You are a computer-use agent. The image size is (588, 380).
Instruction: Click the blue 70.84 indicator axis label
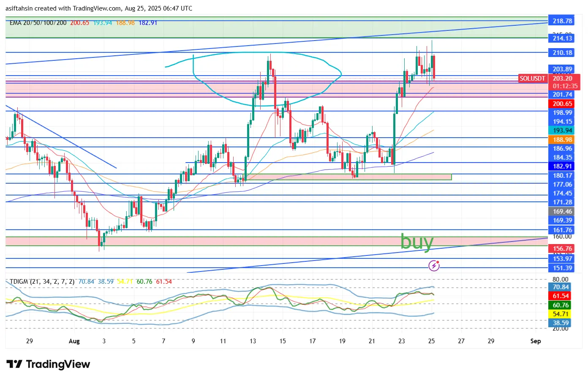tap(561, 287)
